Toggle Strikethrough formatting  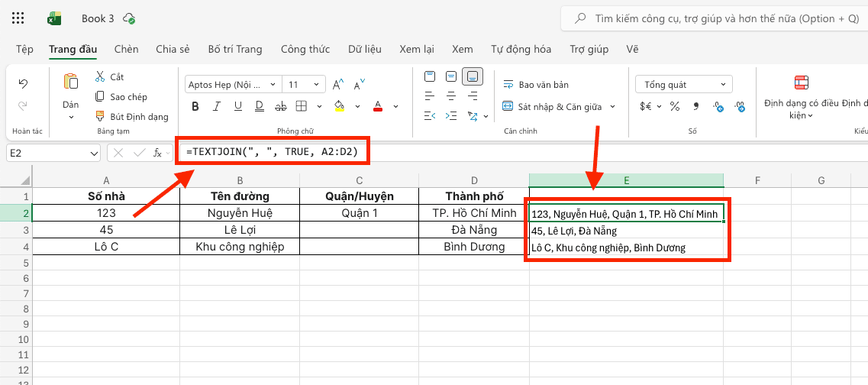point(281,106)
